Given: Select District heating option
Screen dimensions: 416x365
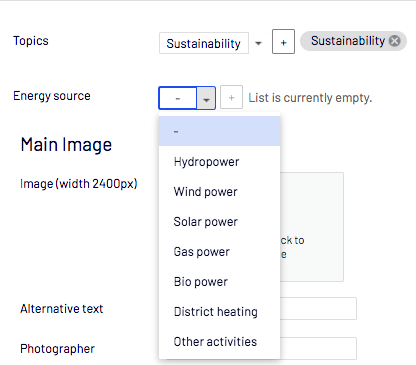Looking at the screenshot, I should point(219,312).
